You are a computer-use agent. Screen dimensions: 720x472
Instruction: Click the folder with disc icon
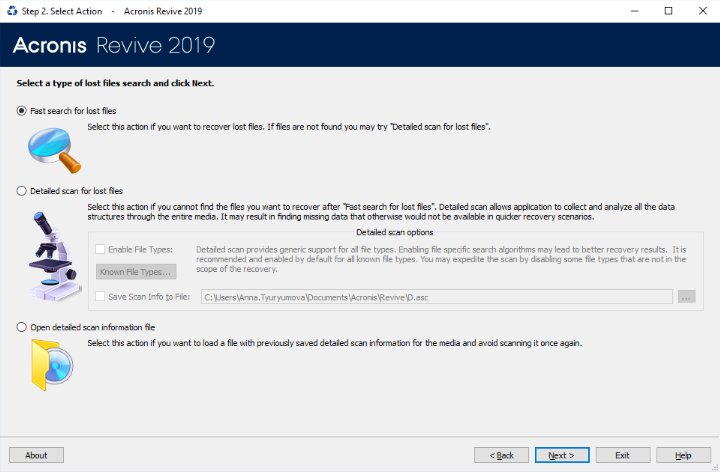52,365
